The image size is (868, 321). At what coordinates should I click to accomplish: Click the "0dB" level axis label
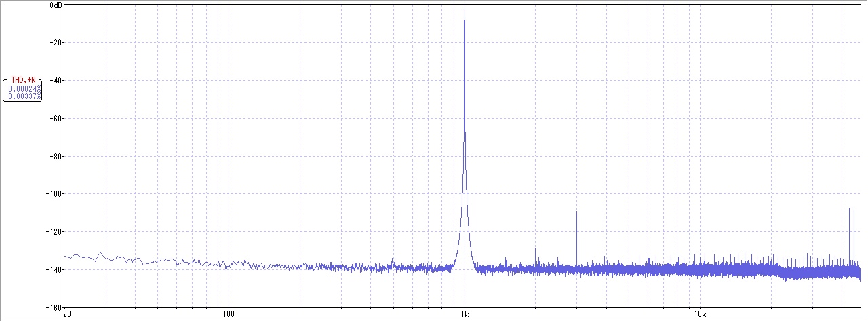(x=56, y=5)
